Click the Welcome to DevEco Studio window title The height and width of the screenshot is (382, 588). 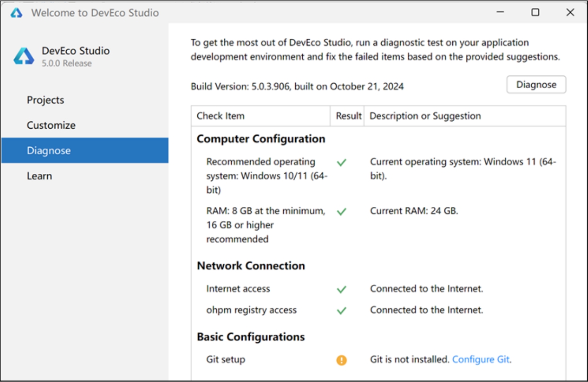pos(95,13)
